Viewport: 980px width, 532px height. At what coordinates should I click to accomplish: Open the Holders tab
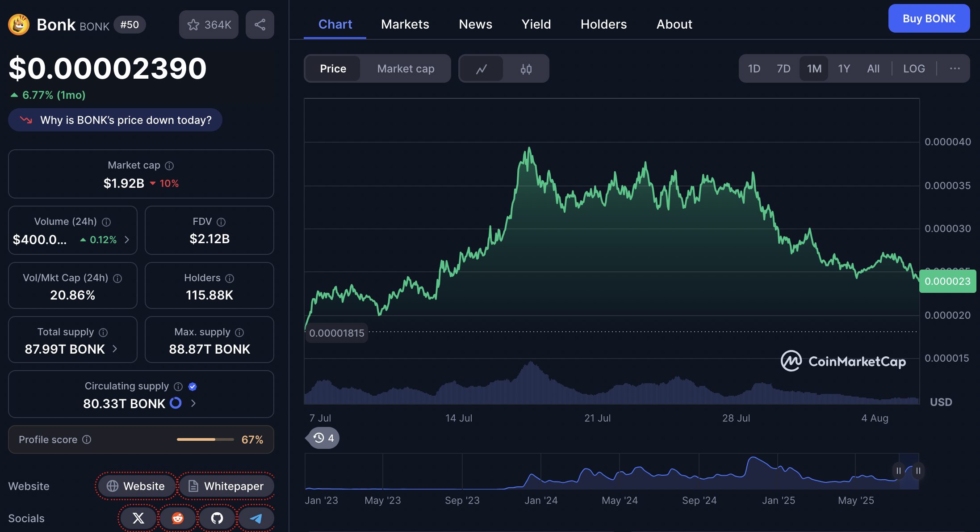(x=603, y=24)
